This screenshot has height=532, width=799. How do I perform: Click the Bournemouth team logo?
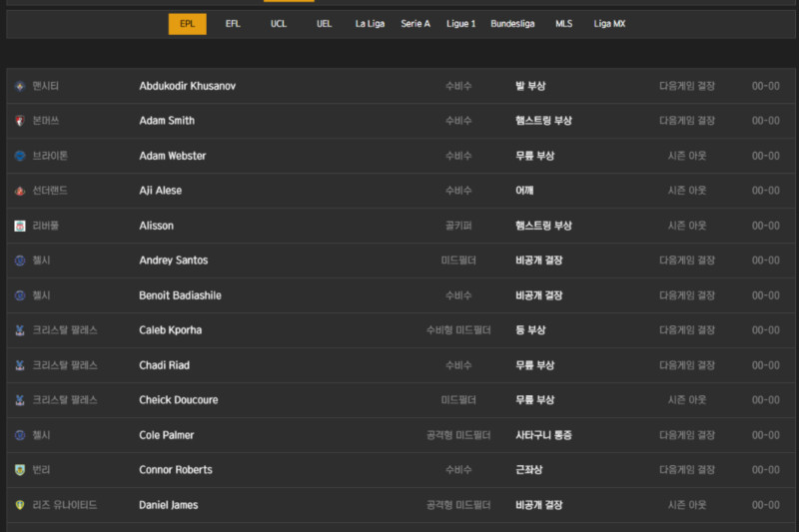click(x=20, y=121)
